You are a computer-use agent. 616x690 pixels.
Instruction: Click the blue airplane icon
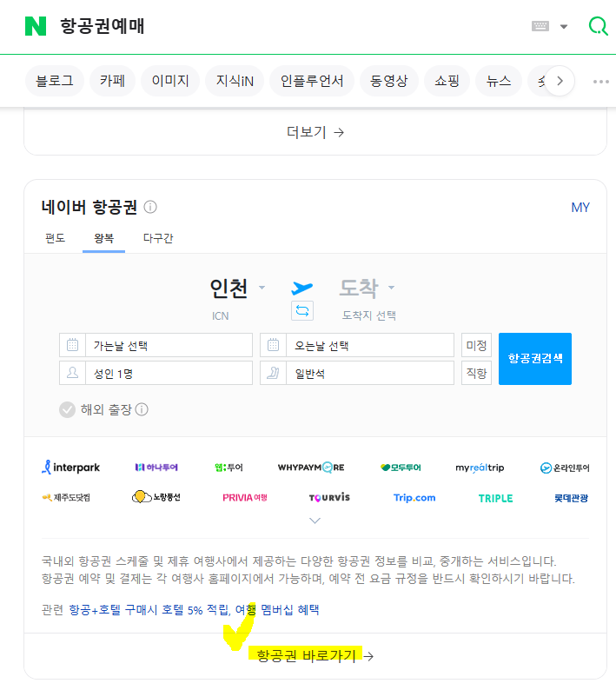(x=301, y=289)
